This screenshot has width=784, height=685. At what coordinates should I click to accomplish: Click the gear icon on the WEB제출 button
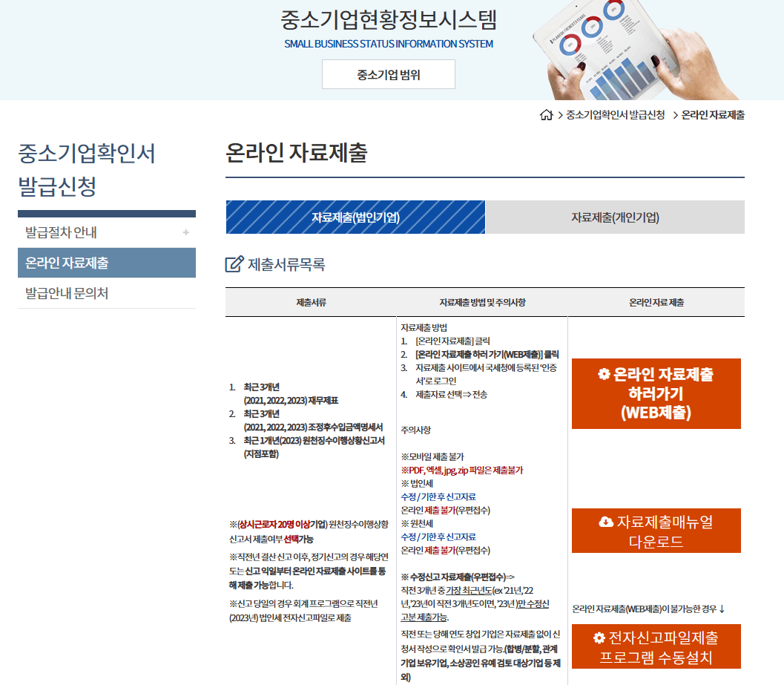(x=602, y=376)
